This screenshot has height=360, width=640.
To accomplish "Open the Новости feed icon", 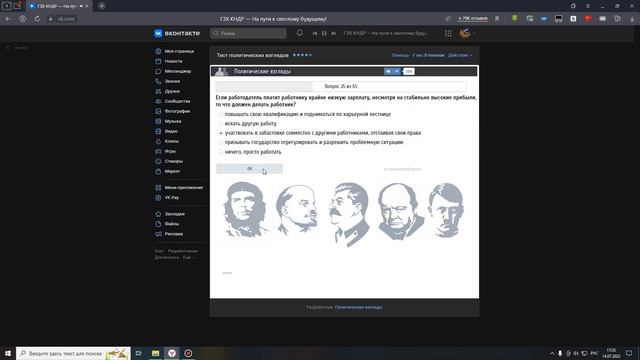I will [158, 61].
